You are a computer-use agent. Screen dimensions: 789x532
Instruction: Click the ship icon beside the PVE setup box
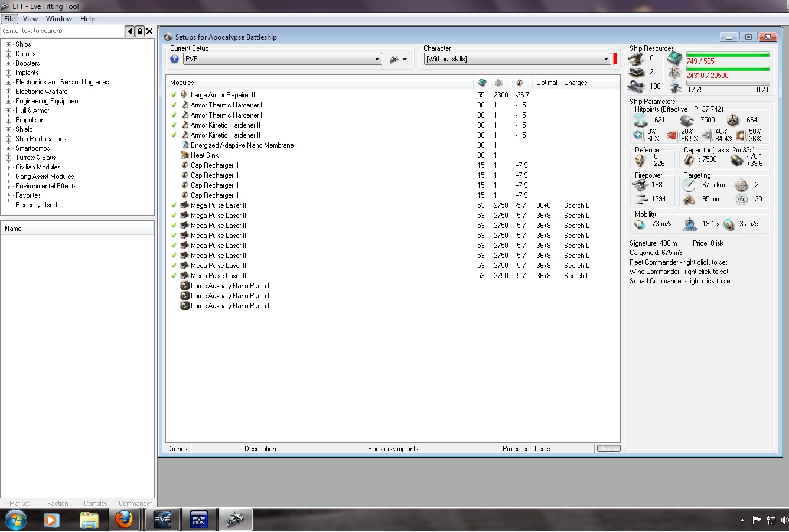click(394, 59)
